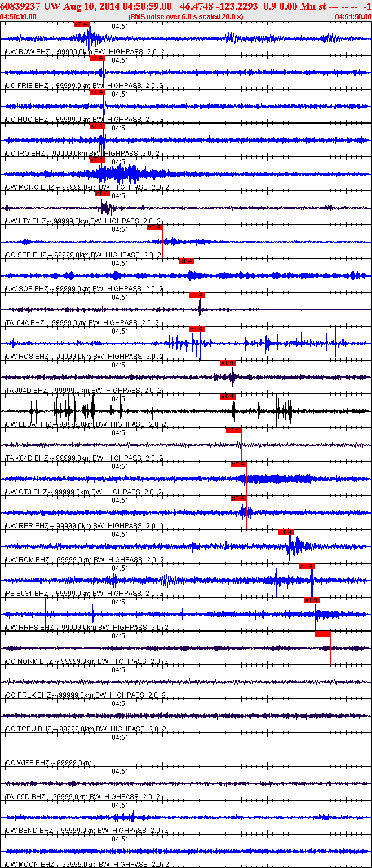Viewport: 372px width, 868px height.
Task: Select the CC NORM BHZ station label
Action: 29,661
